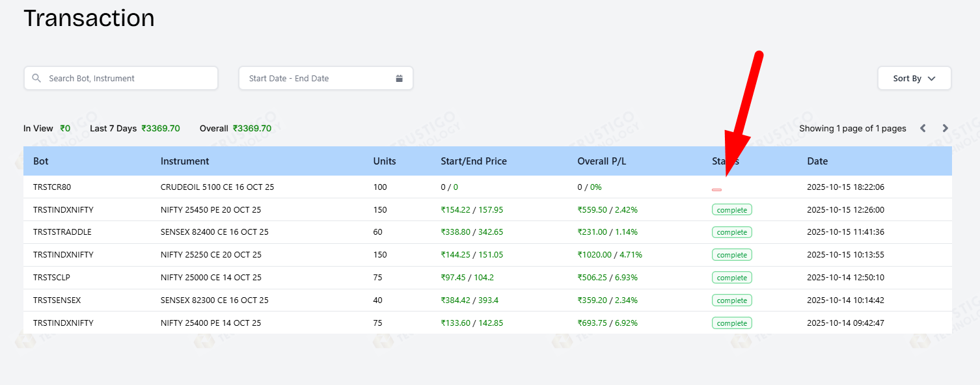Viewport: 980px width, 385px height.
Task: Open the Start Date - End Date field
Action: [x=319, y=78]
